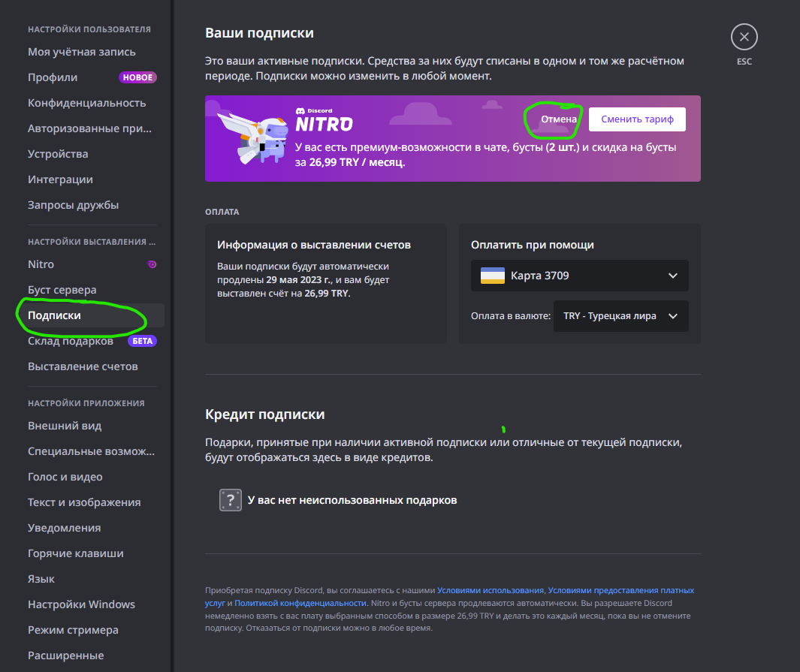This screenshot has width=800, height=672.
Task: Open the Профили settings page
Action: click(x=53, y=77)
